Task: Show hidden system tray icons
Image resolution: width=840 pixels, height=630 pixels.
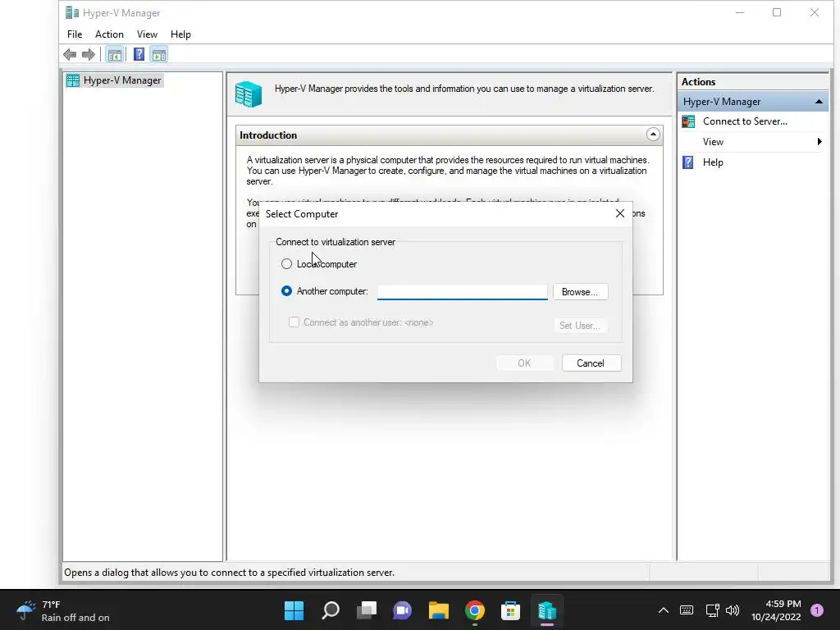Action: point(663,610)
